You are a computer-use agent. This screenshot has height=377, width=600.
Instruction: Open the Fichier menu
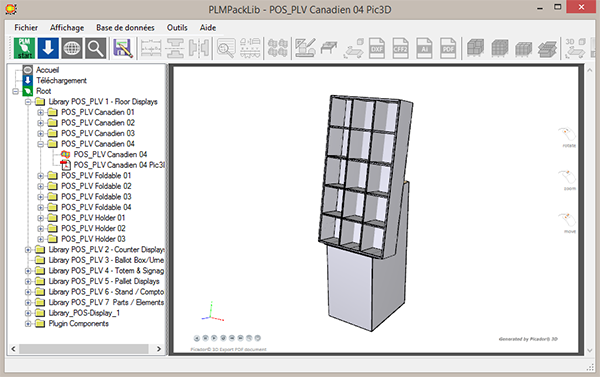coord(26,28)
